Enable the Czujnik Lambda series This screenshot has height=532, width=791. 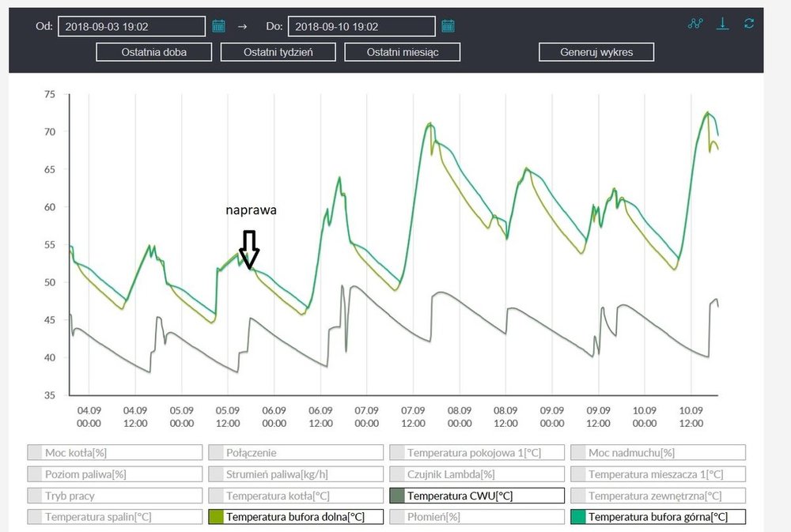pyautogui.click(x=476, y=474)
